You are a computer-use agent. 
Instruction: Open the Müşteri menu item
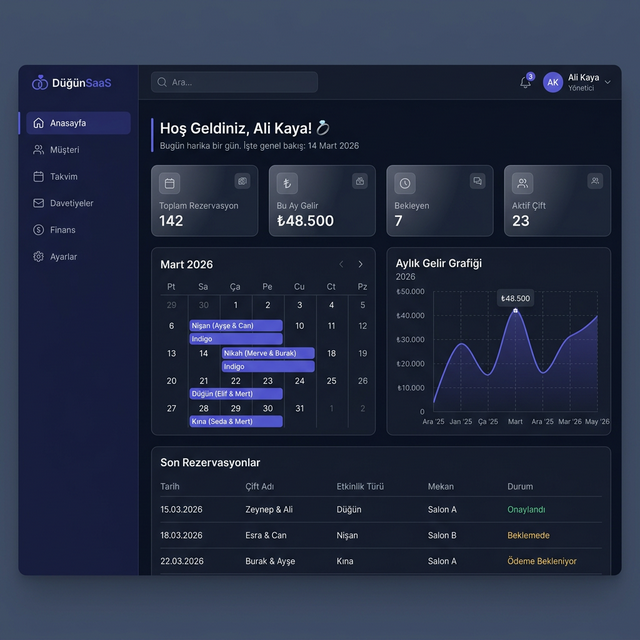(x=56, y=150)
